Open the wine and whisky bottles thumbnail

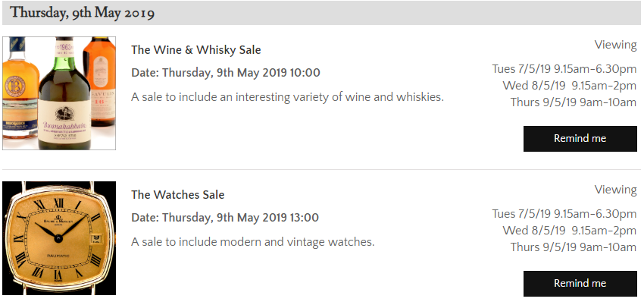click(59, 93)
